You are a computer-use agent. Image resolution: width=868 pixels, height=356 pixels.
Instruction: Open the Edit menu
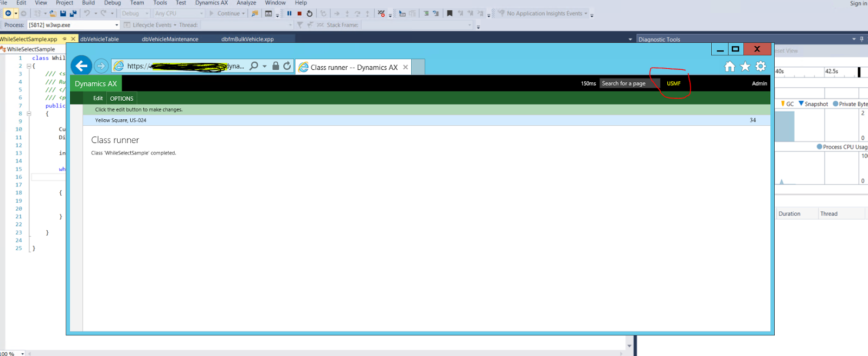21,3
